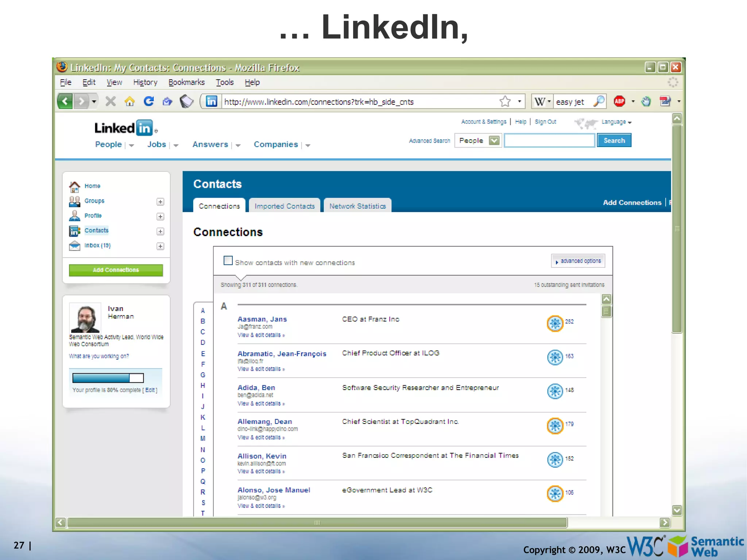The width and height of the screenshot is (747, 560).
Task: Click the network icon for Abramatic, Jean-François
Action: (555, 357)
